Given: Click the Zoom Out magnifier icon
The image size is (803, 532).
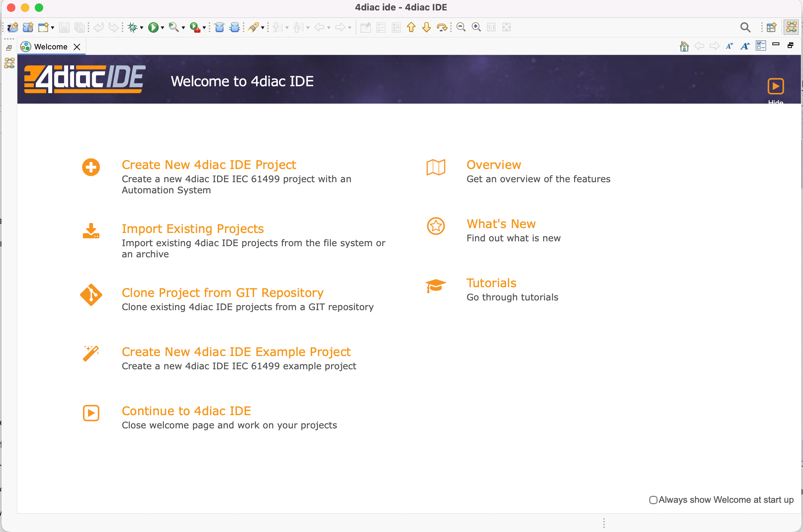Looking at the screenshot, I should click(461, 27).
